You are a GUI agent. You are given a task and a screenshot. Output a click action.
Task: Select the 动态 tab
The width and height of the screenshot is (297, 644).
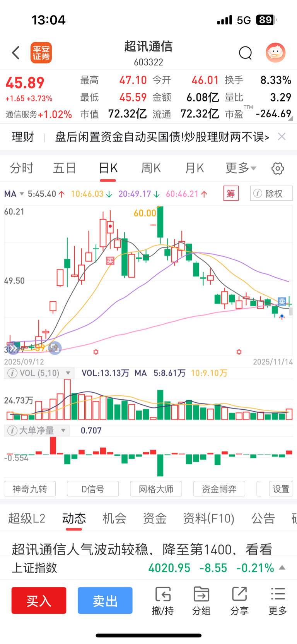74,518
